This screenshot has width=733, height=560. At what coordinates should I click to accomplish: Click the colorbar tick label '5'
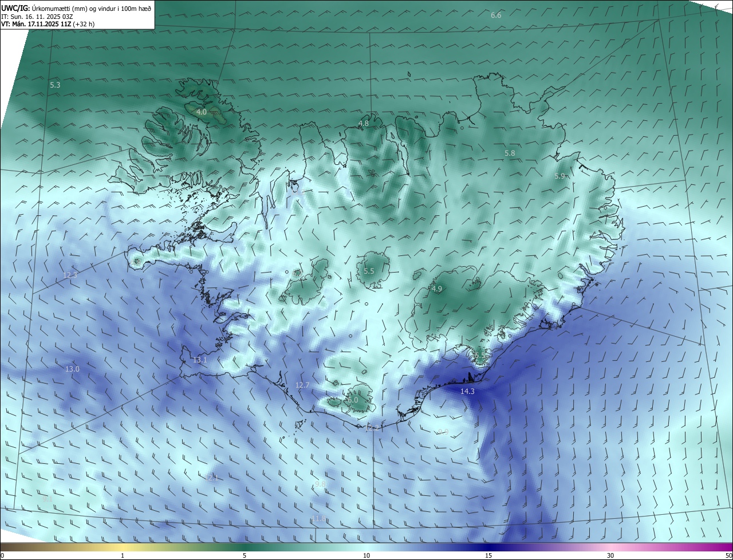point(245,556)
